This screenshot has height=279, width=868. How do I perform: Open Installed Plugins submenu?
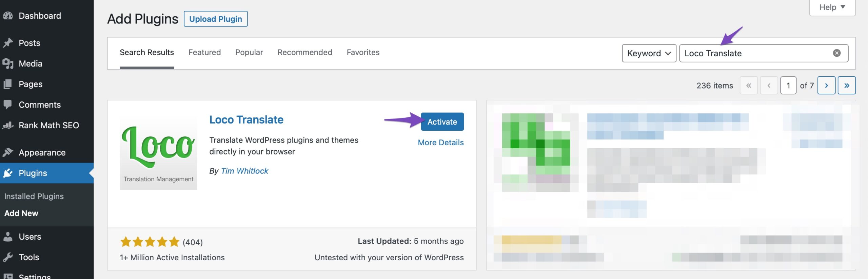click(34, 196)
